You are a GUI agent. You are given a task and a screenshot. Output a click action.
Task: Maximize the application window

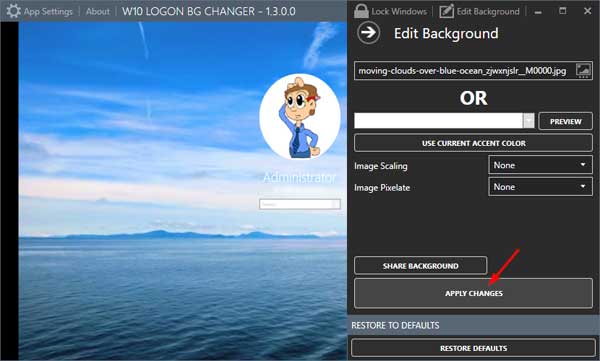(x=562, y=11)
